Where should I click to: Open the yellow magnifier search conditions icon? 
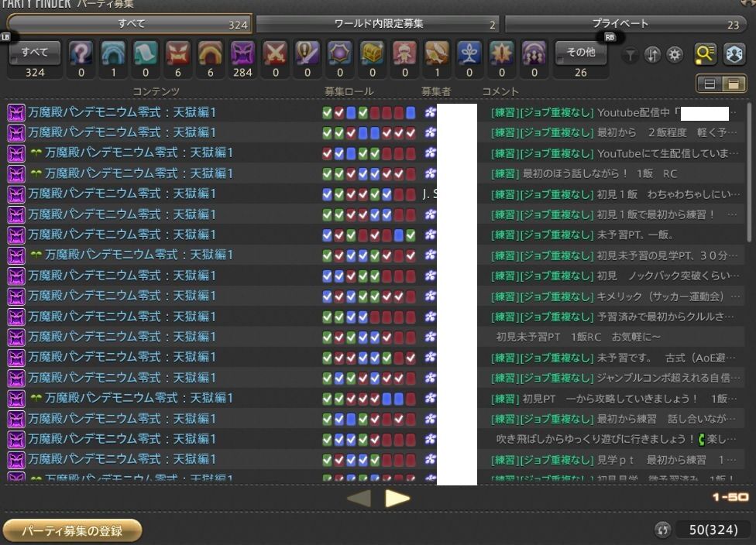[x=705, y=54]
